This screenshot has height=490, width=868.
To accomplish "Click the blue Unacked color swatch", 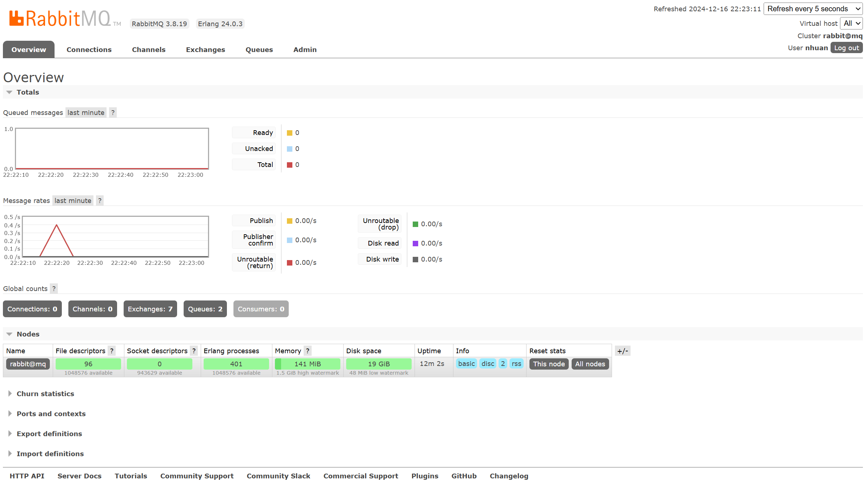I will pyautogui.click(x=289, y=149).
